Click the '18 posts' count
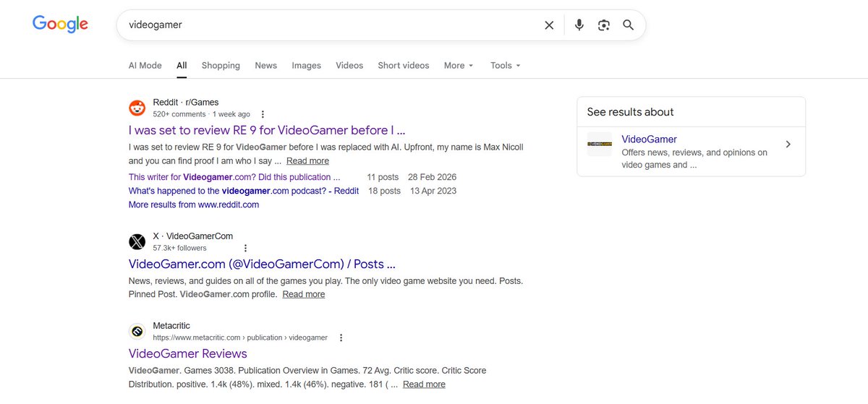 pyautogui.click(x=384, y=191)
